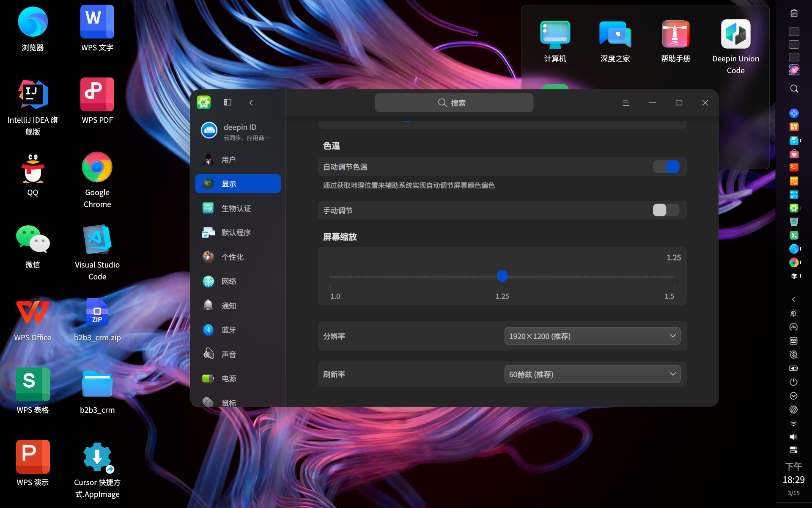This screenshot has width=812, height=508.
Task: Select the b2b3_crm folder
Action: pos(97,392)
